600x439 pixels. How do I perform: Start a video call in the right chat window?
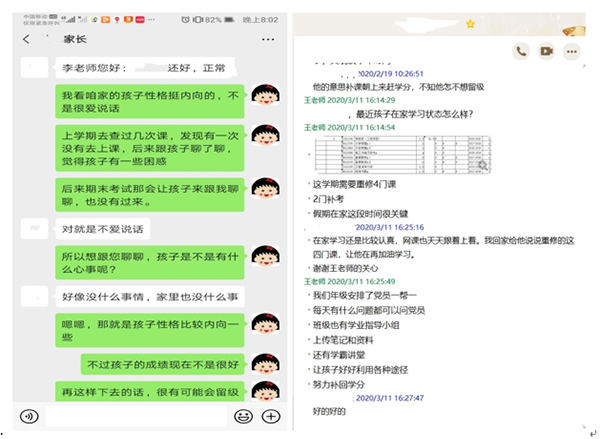[546, 51]
